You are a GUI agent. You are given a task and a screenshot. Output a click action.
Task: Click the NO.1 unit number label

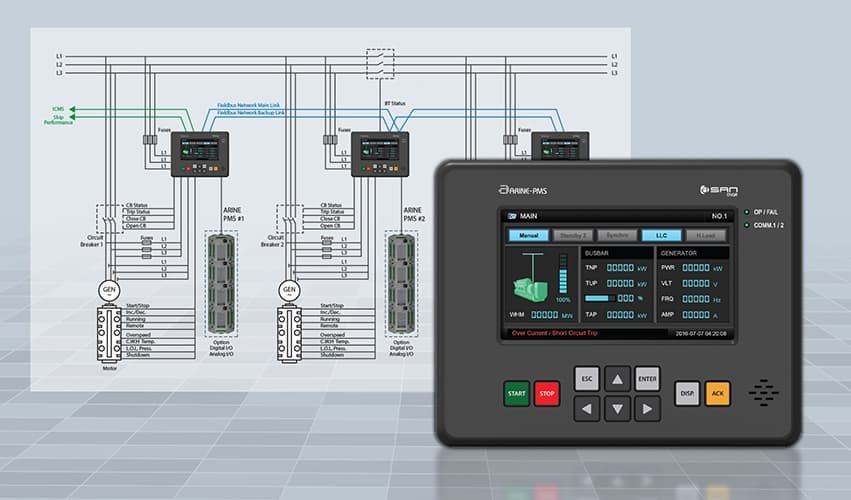click(x=719, y=216)
